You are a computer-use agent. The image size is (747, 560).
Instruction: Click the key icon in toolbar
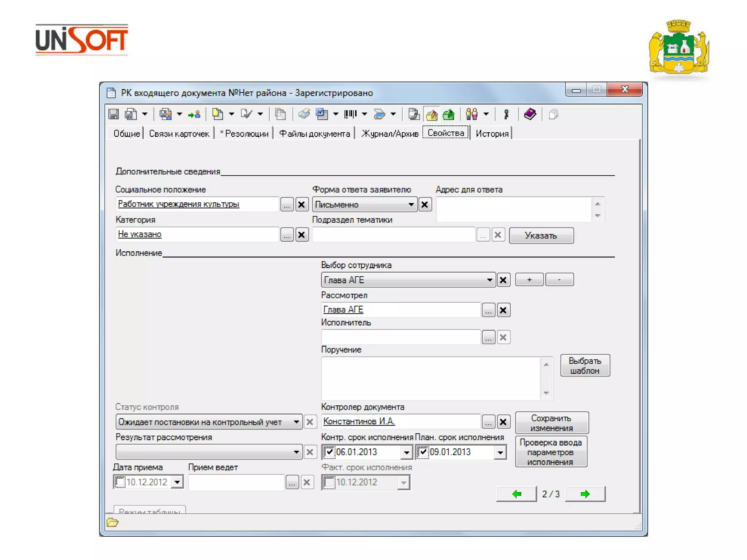click(506, 114)
